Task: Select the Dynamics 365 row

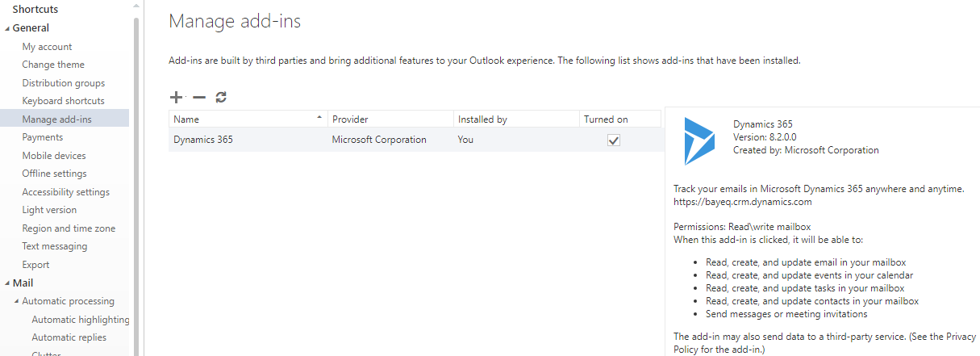Action: click(415, 140)
